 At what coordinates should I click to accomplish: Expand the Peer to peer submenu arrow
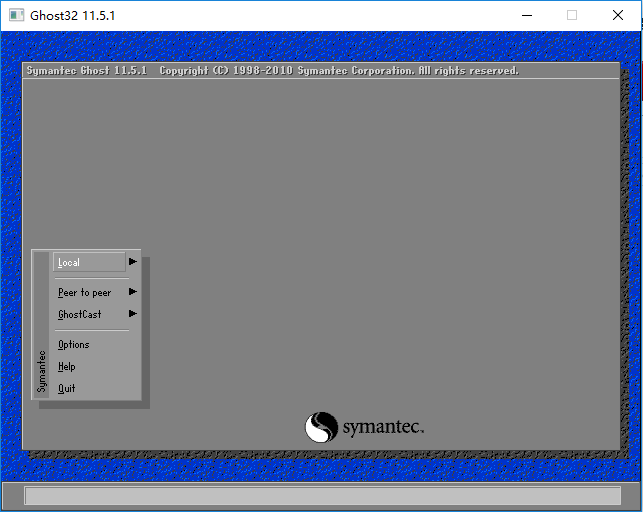[132, 291]
